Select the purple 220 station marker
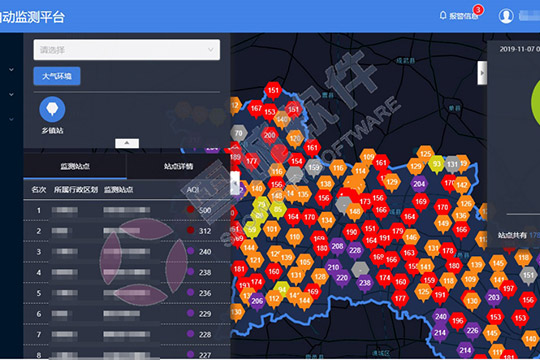 (342, 278)
